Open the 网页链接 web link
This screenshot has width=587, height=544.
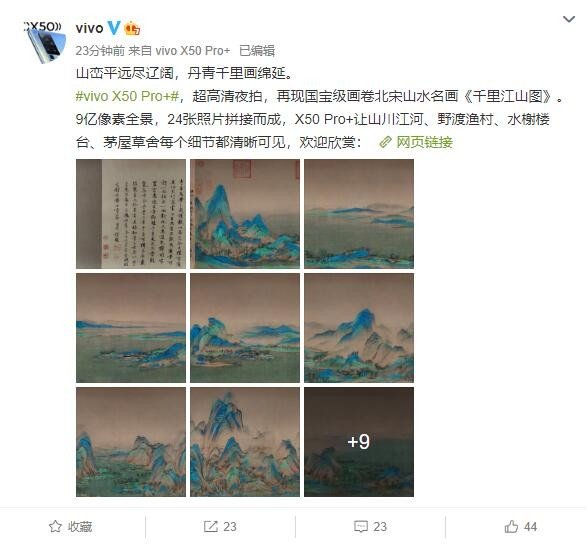[x=424, y=142]
